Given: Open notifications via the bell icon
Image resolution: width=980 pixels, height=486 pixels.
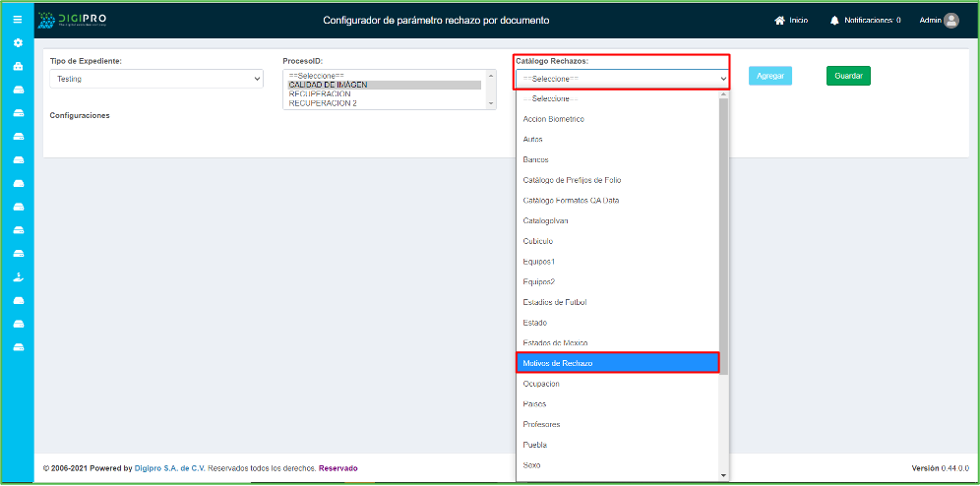Looking at the screenshot, I should 834,20.
